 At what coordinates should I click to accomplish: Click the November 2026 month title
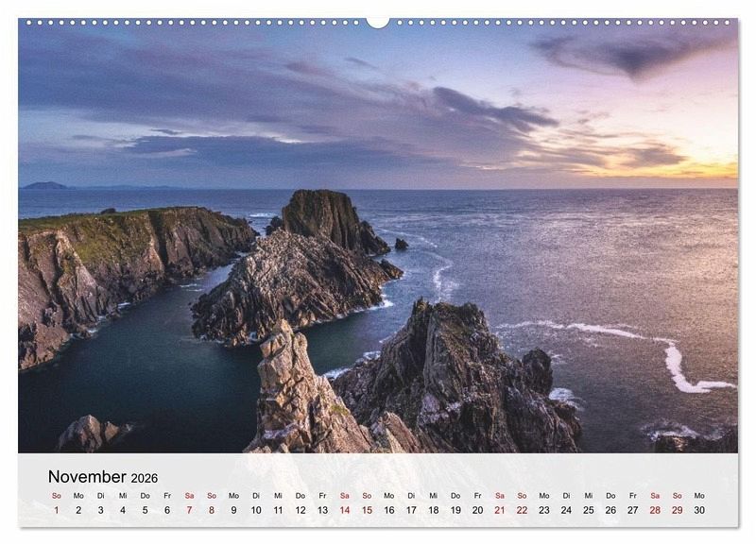point(102,477)
